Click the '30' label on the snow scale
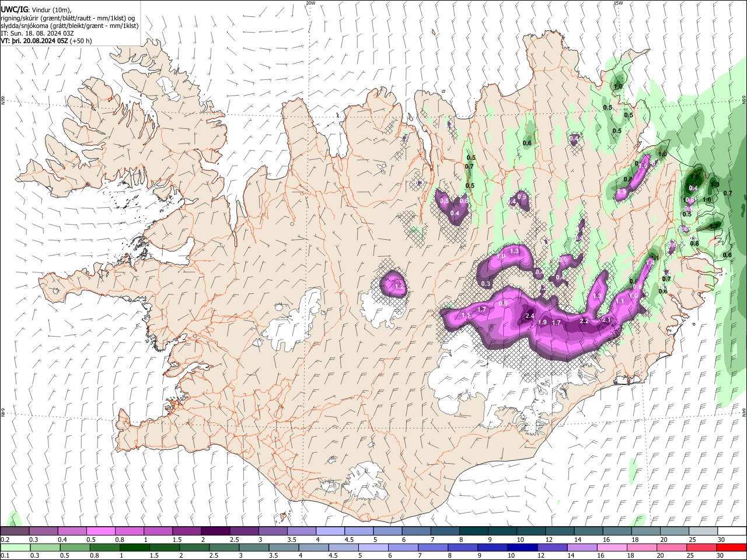The width and height of the screenshot is (747, 560). click(x=721, y=540)
